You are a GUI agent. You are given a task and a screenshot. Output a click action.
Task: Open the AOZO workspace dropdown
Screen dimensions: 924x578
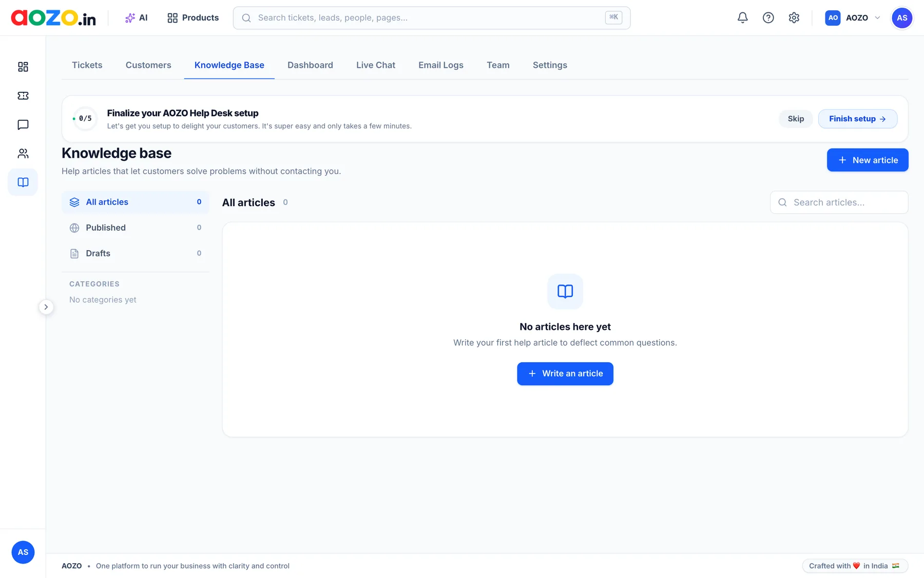point(853,18)
